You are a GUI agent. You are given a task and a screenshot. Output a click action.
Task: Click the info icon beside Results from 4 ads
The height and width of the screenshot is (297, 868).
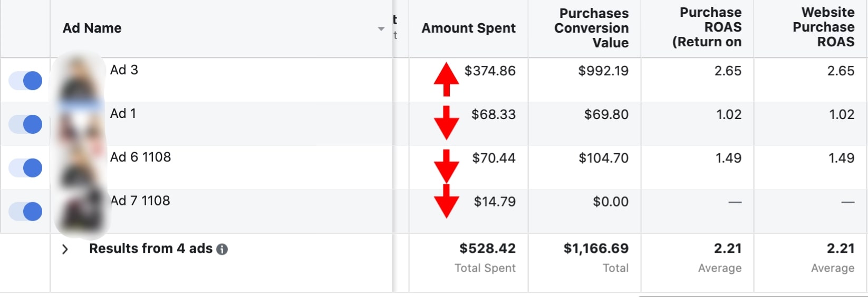click(222, 249)
